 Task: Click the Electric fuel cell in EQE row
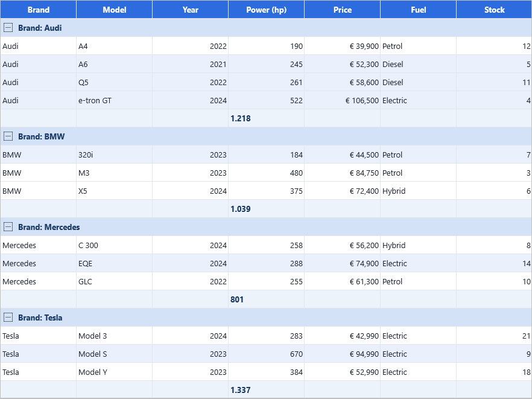tap(419, 263)
